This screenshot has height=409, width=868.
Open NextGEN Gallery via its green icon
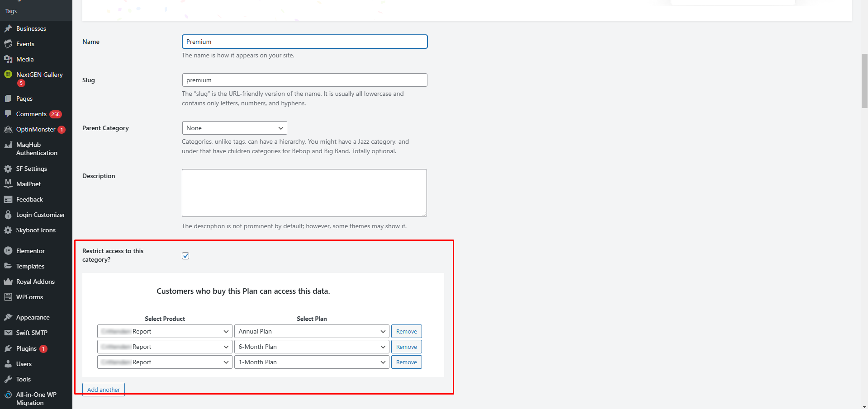tap(8, 75)
